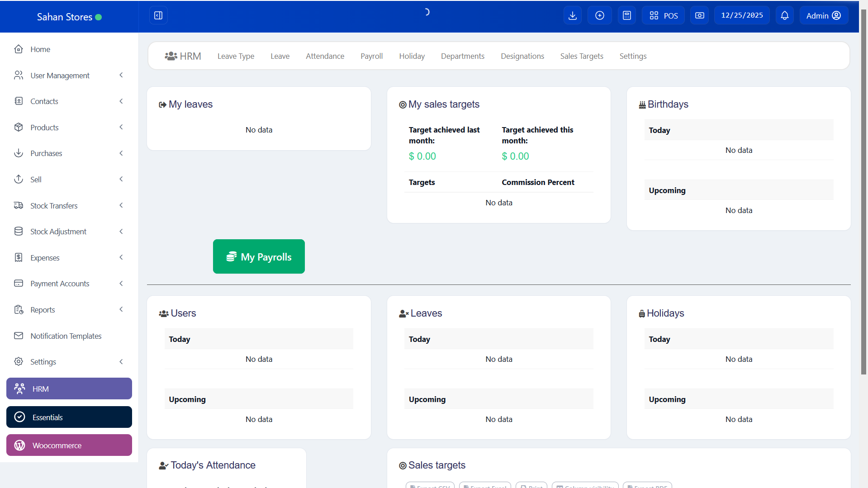
Task: Go to the Sales Targets tab
Action: point(582,56)
